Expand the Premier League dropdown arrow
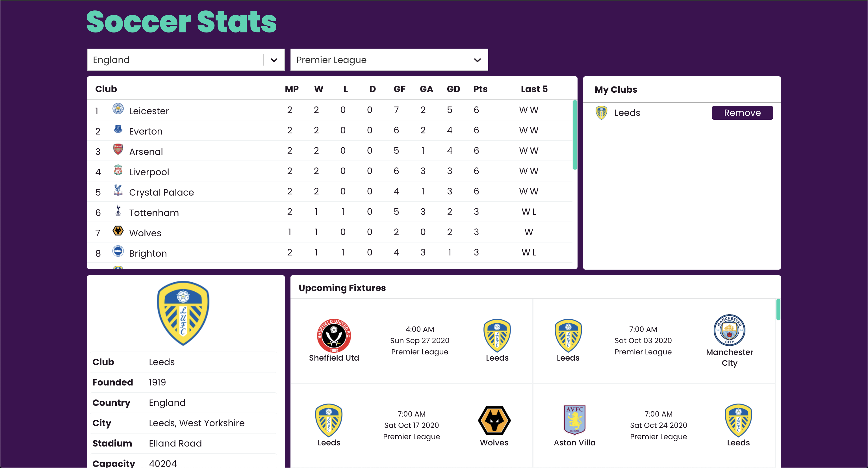The height and width of the screenshot is (468, 868). pyautogui.click(x=477, y=60)
